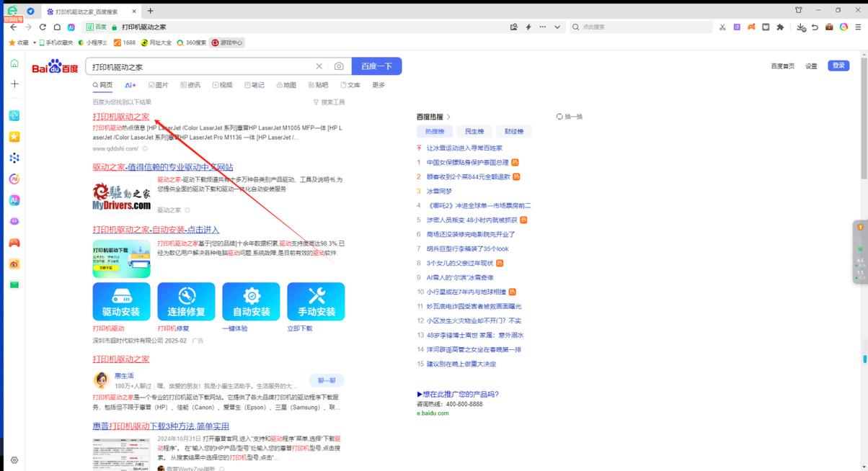Image resolution: width=868 pixels, height=471 pixels.
Task: Switch to the 财经榜 hot list tab
Action: click(514, 131)
